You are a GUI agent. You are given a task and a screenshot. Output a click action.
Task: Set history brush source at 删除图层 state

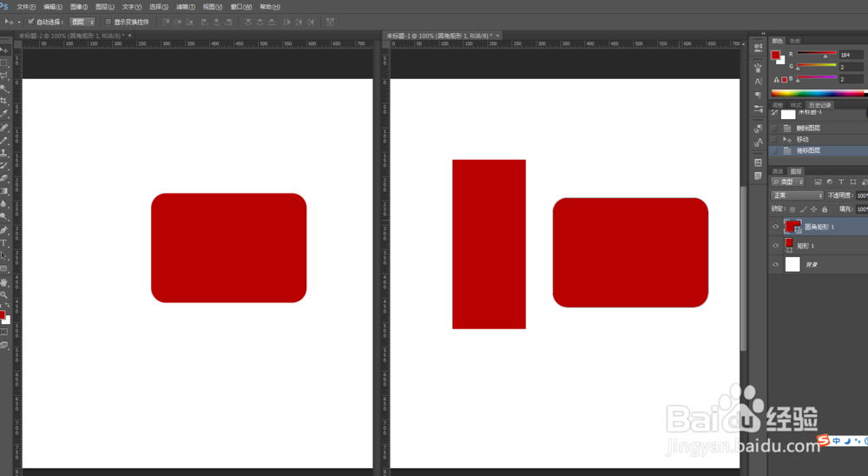pyautogui.click(x=774, y=128)
